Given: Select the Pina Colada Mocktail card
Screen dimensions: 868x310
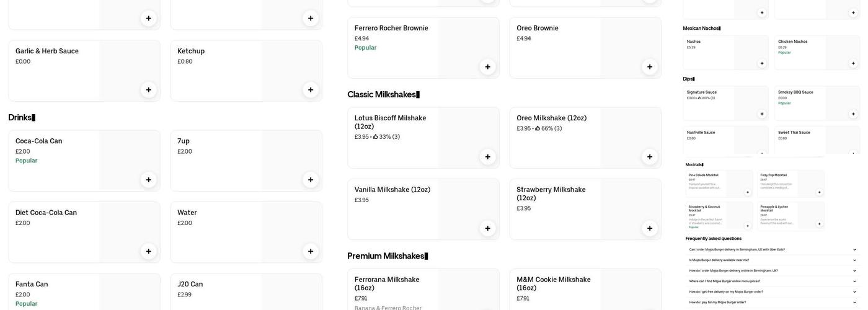Looking at the screenshot, I should click(x=707, y=184).
